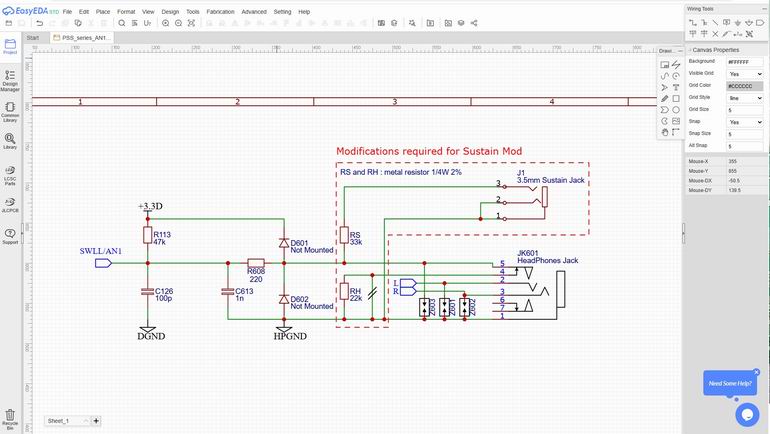This screenshot has height=434, width=770.
Task: Select the No Connect flag (X) tool
Action: coord(715,34)
